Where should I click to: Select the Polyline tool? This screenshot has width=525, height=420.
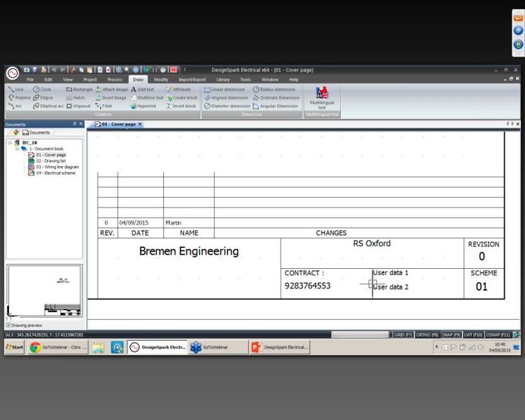click(19, 98)
